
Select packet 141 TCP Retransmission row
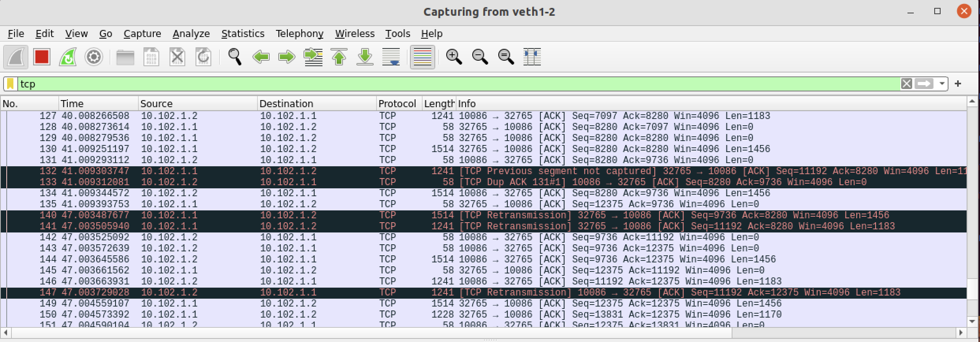[483, 226]
